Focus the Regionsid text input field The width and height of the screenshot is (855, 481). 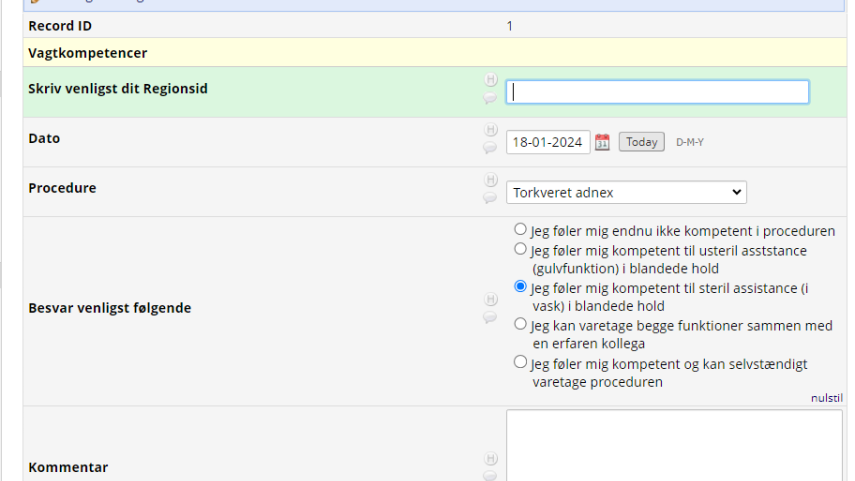657,92
